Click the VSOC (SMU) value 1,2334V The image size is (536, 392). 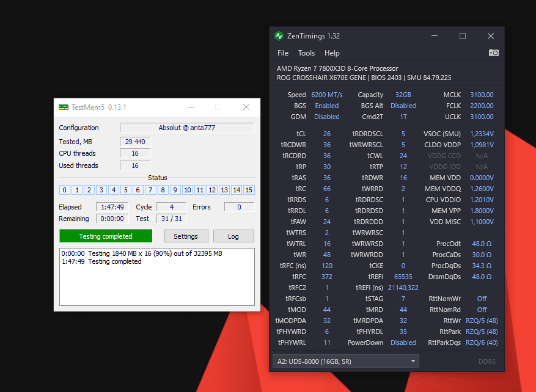(x=482, y=134)
